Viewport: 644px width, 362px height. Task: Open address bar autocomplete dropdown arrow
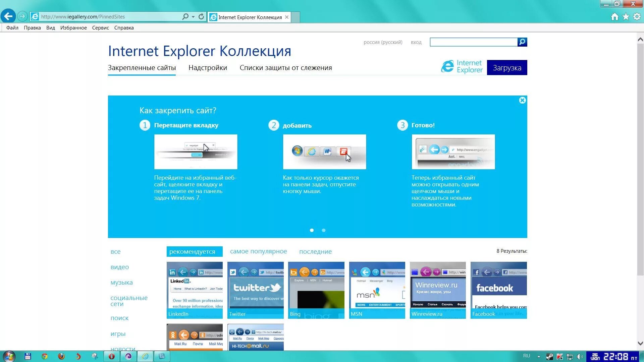193,16
